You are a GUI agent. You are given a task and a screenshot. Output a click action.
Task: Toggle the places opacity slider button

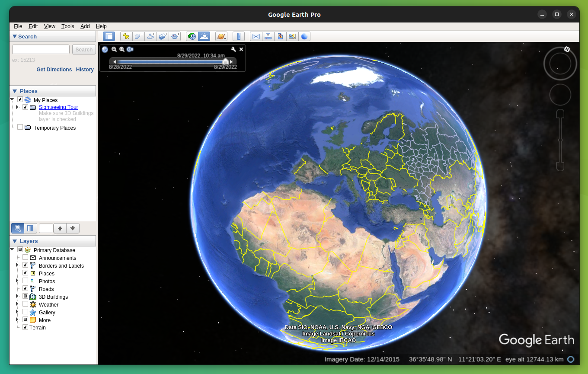[30, 228]
